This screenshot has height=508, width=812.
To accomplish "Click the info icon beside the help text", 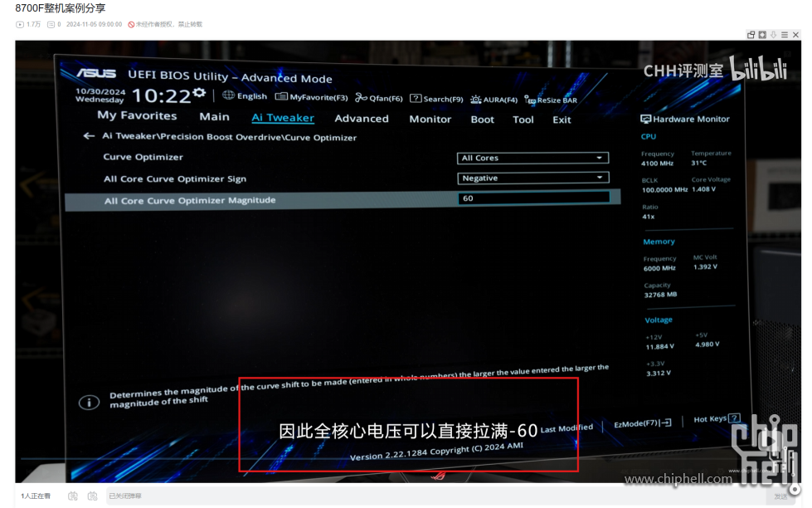I will click(89, 403).
